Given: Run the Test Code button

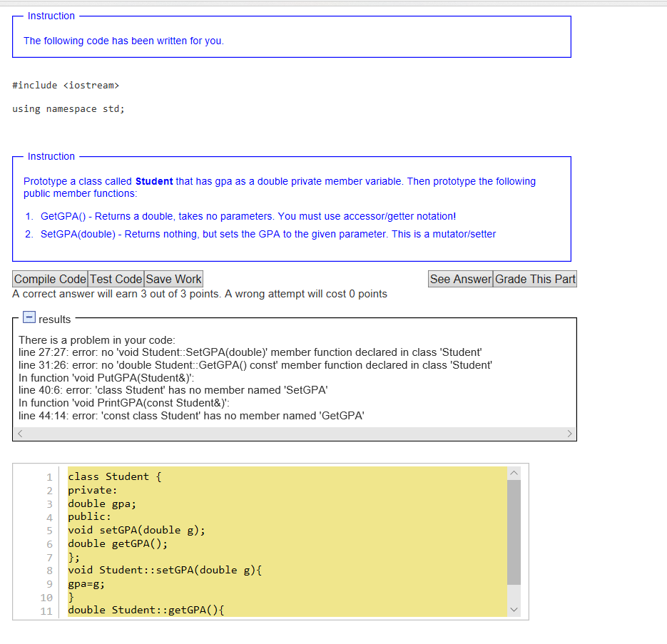Looking at the screenshot, I should point(116,279).
